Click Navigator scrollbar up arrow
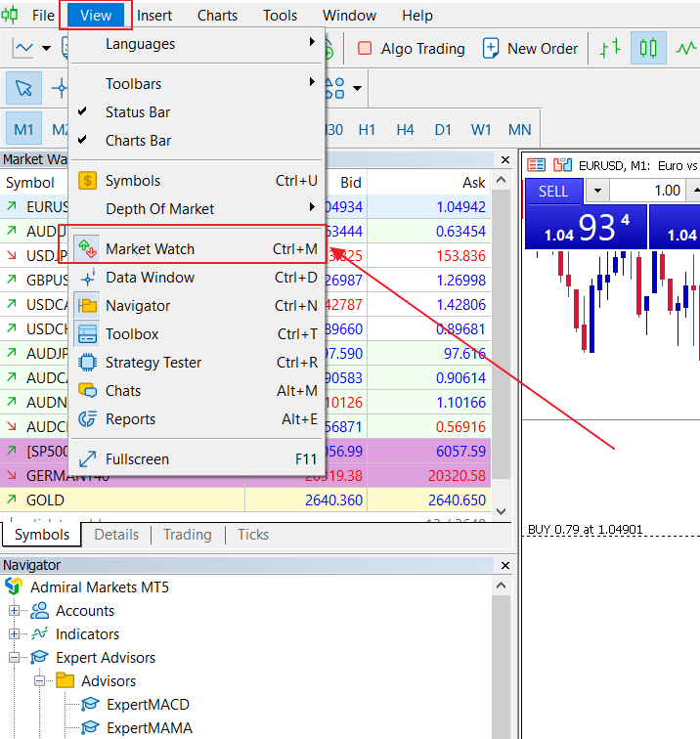Screen dimensions: 700x739 pyautogui.click(x=502, y=586)
